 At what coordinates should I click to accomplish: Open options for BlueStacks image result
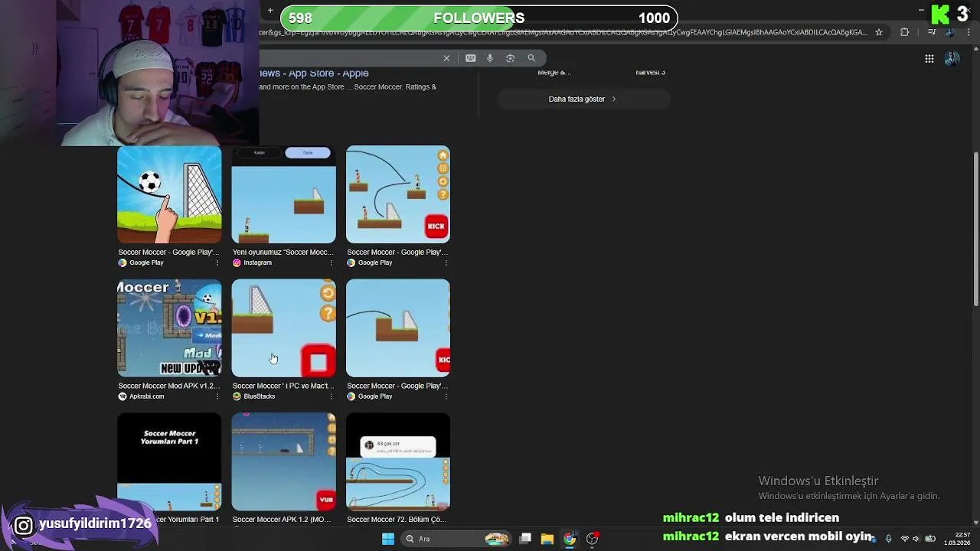coord(331,396)
